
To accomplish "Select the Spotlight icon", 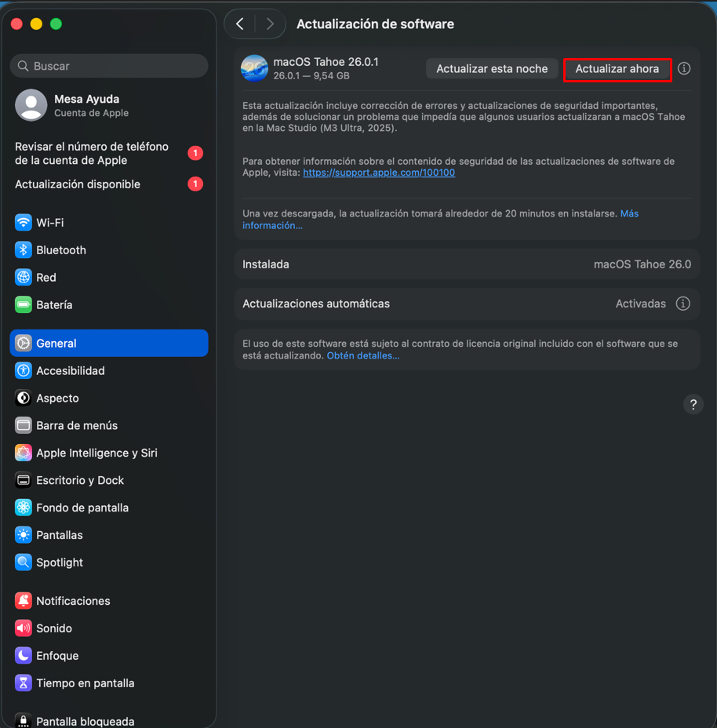I will tap(24, 563).
